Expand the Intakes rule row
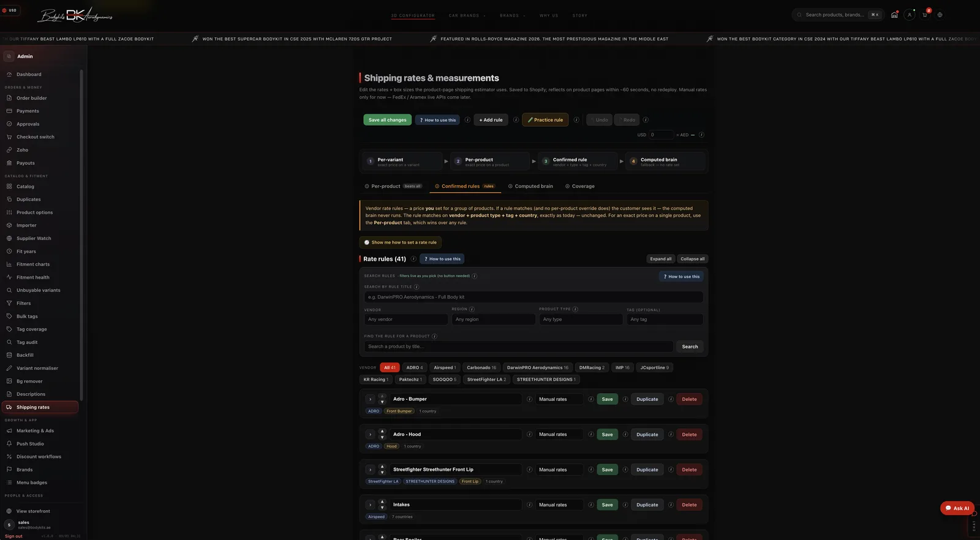Screen dimensions: 980x540 (x=370, y=505)
